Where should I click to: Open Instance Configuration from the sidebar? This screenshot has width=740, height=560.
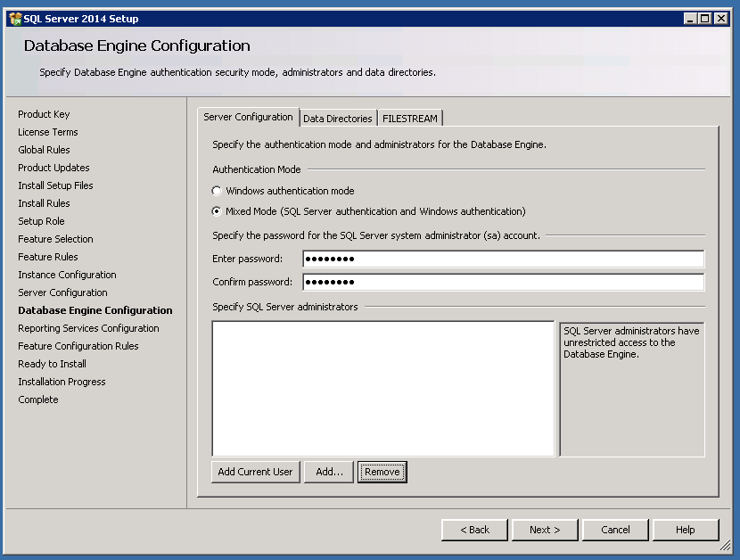(67, 275)
